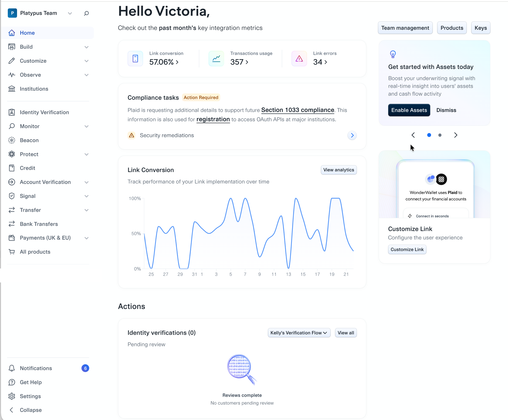Click the Keys button
The height and width of the screenshot is (420, 508).
click(x=481, y=28)
